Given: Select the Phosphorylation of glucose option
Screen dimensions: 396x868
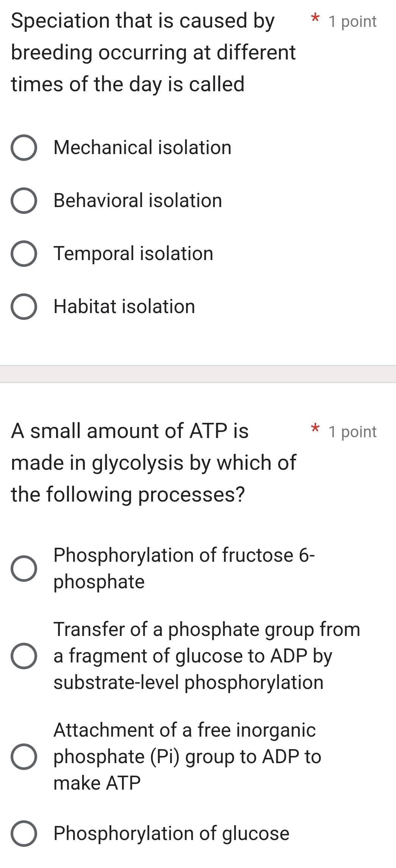Looking at the screenshot, I should 24,834.
